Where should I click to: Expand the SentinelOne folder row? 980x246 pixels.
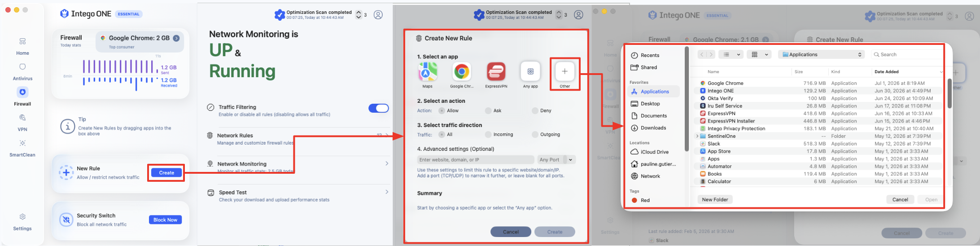[x=697, y=136]
